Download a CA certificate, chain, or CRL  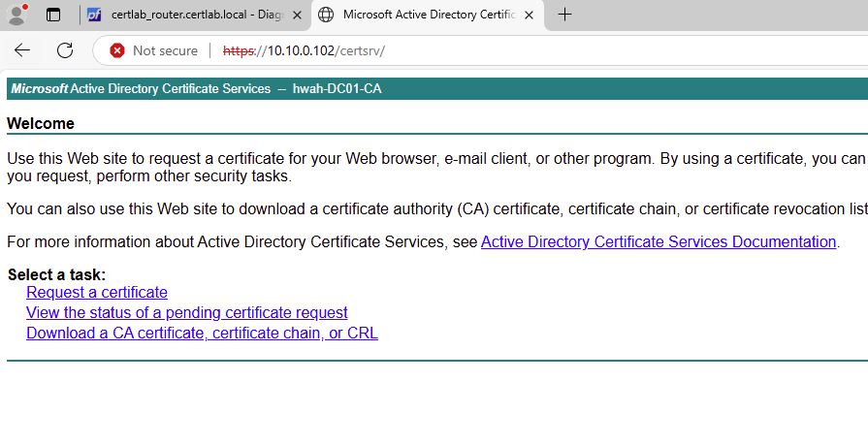coord(202,333)
